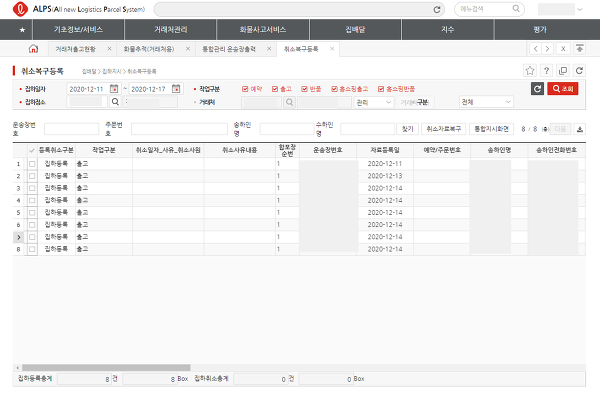Toggle the 출고 checkbox
The image size is (600, 393).
275,89
